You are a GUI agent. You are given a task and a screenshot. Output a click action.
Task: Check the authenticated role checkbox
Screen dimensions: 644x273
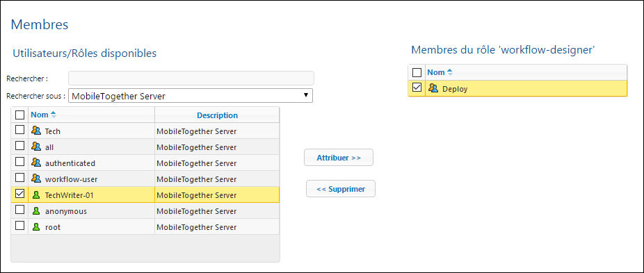19,162
